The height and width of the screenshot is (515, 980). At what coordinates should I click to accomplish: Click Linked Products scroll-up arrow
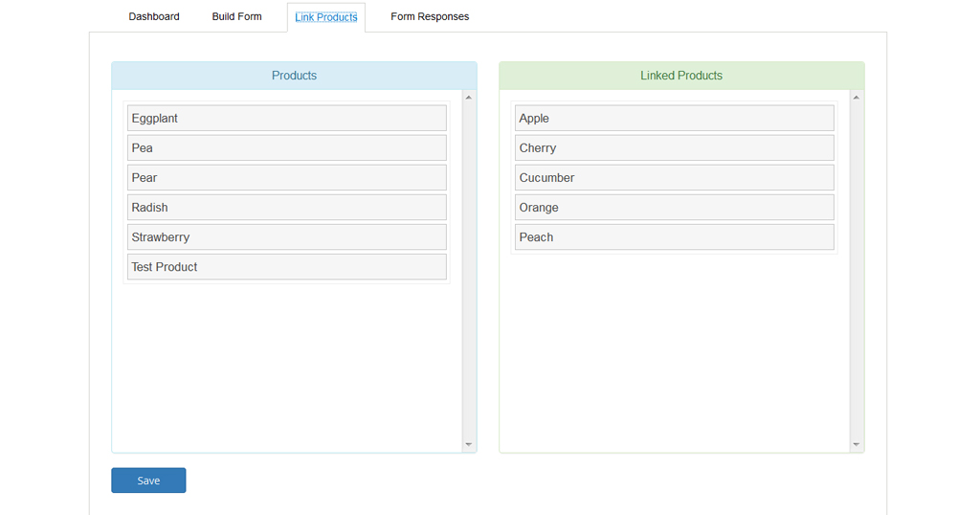tap(857, 98)
